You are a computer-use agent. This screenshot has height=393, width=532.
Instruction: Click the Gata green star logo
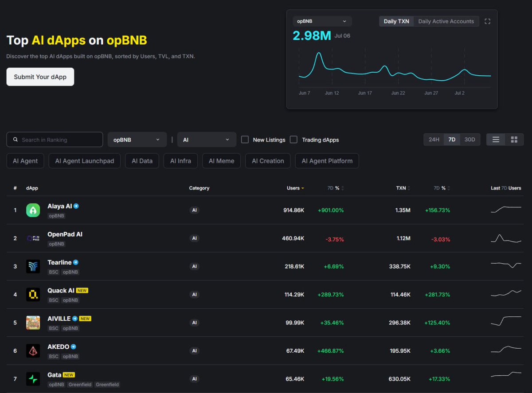pos(33,379)
